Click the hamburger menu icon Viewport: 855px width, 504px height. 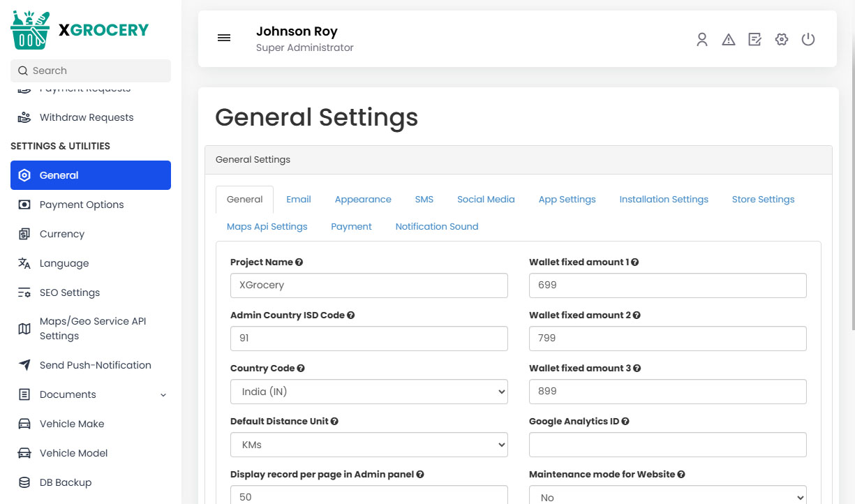point(223,38)
